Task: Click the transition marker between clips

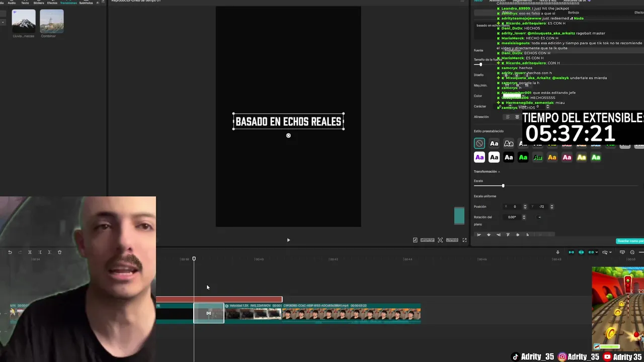Action: point(209,313)
